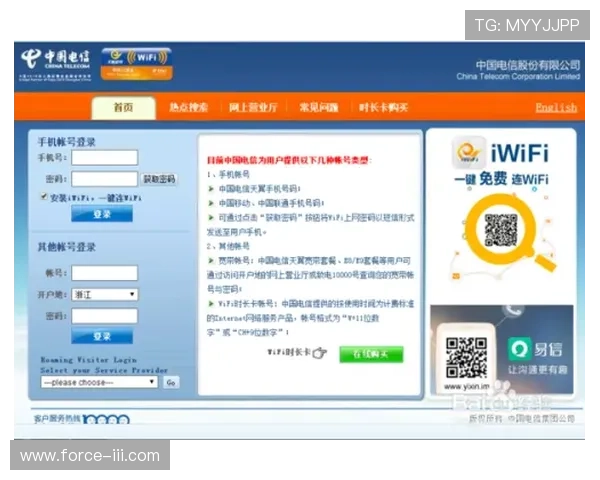Image resolution: width=600 pixels, height=480 pixels.
Task: Click the China Telecom logo
Action: click(55, 64)
